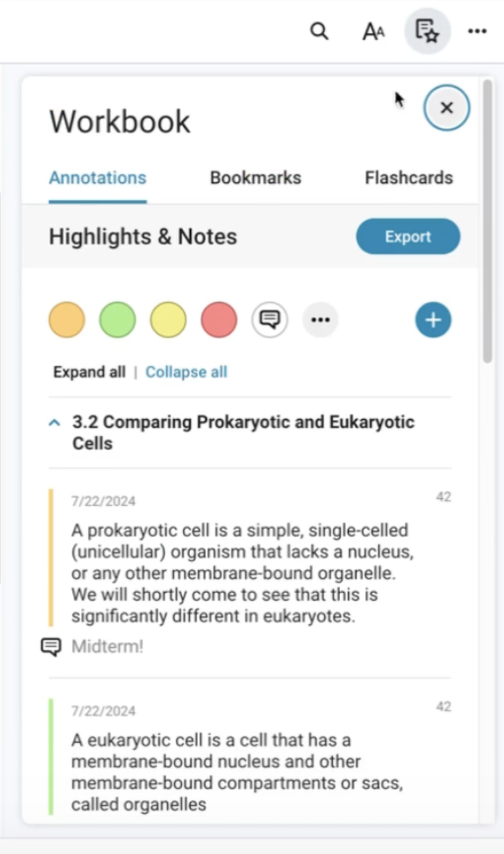Switch to the Bookmarks tab

coord(255,178)
